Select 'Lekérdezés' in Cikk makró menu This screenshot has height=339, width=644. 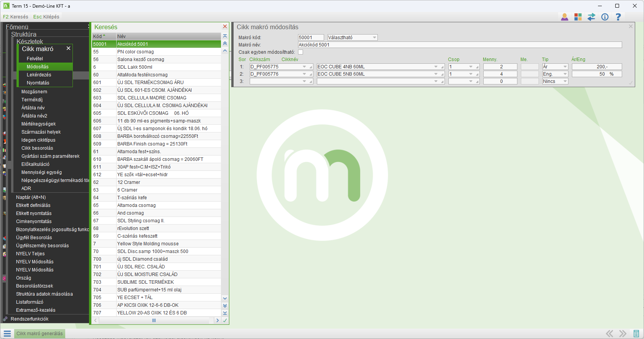tap(39, 75)
